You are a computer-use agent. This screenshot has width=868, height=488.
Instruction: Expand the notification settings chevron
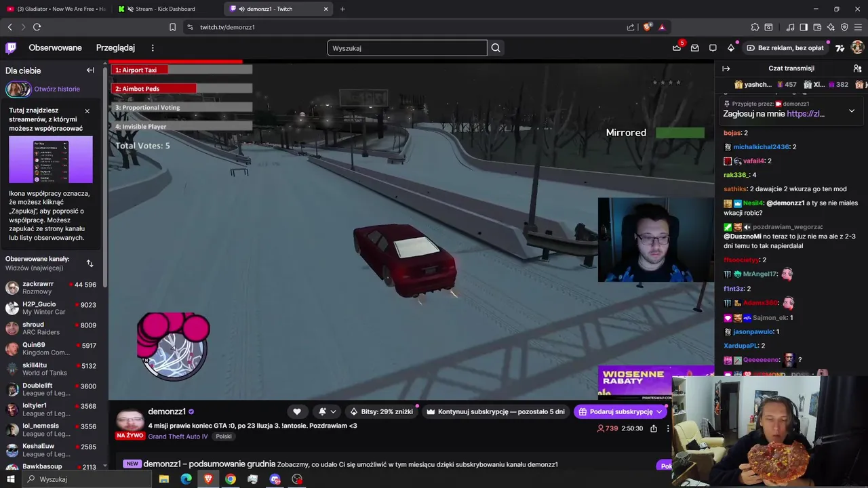[x=333, y=411]
